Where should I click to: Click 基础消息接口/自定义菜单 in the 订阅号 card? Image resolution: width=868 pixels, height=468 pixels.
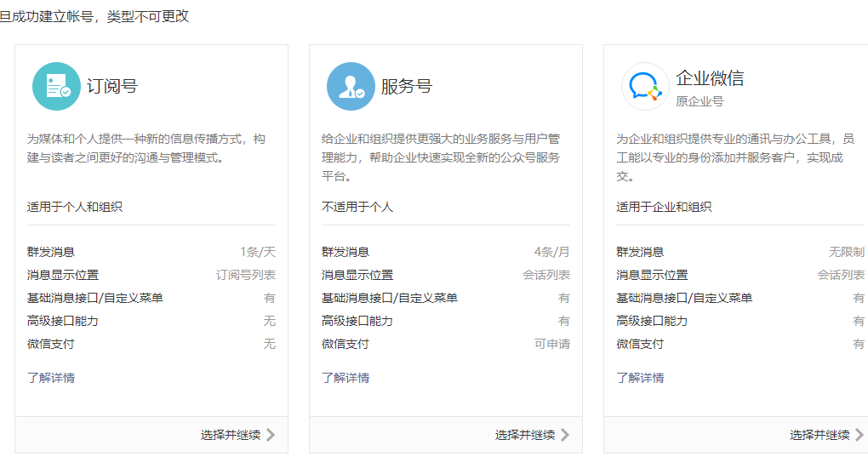pos(95,298)
